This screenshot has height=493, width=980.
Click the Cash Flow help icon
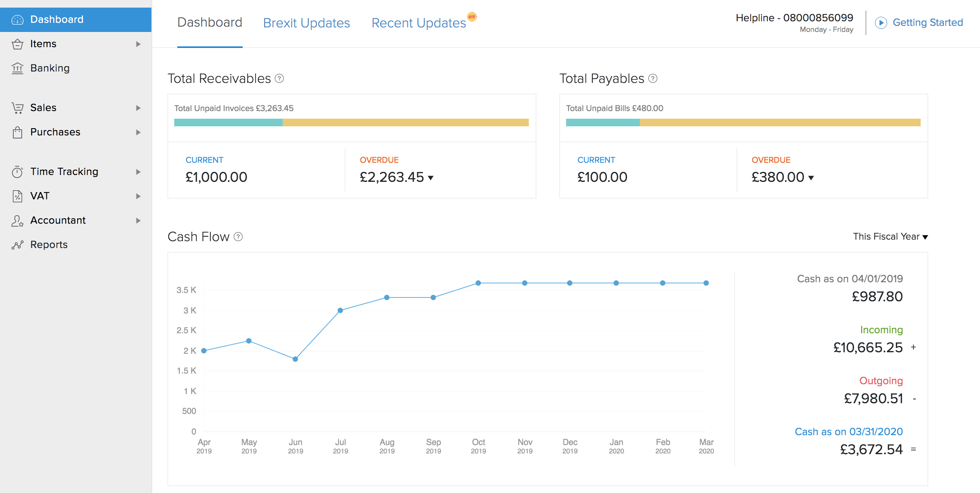click(238, 237)
